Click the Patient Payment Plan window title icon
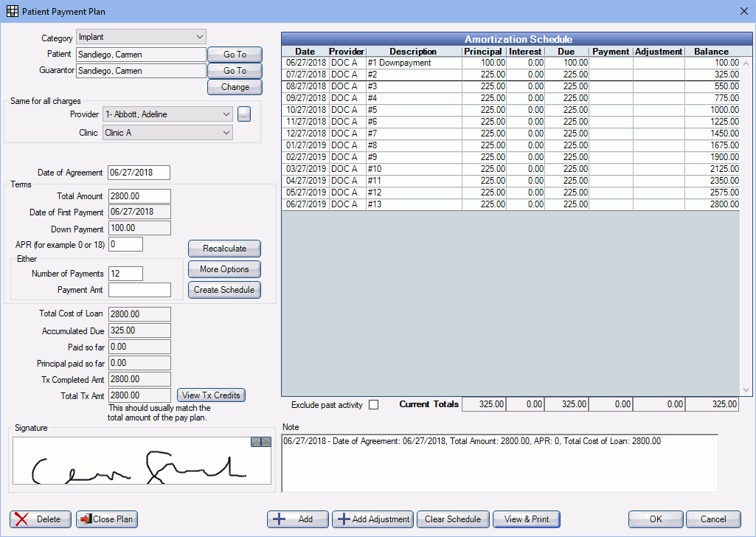This screenshot has height=537, width=756. 12,11
